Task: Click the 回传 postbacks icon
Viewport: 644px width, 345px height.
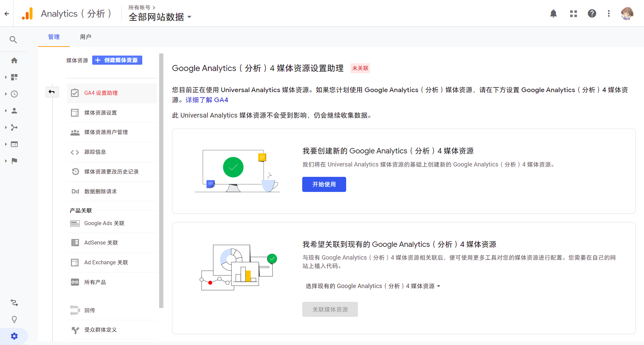Action: pos(75,310)
